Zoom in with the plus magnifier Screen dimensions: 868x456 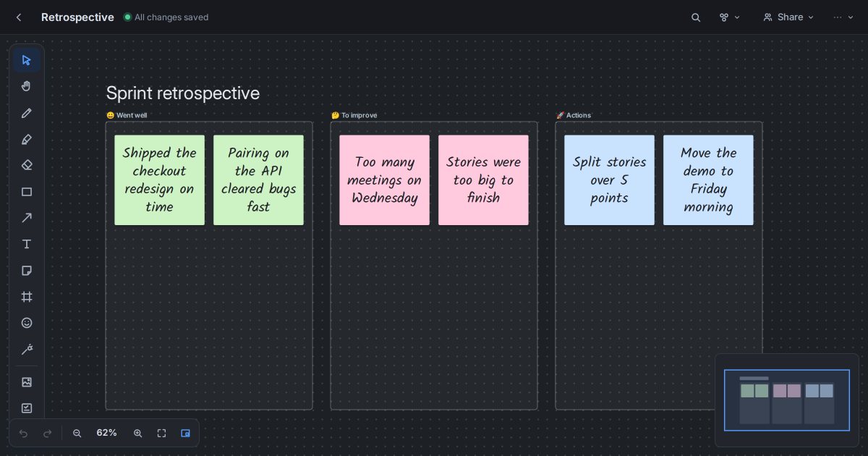pyautogui.click(x=137, y=433)
